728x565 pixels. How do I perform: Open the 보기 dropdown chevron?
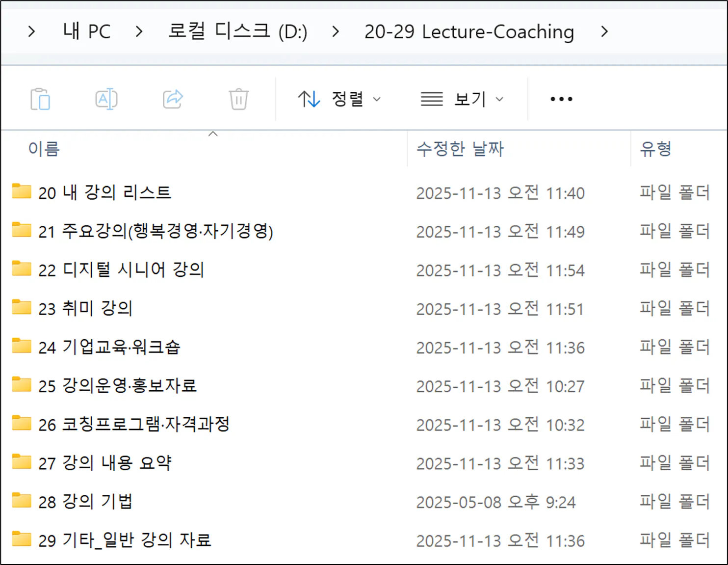click(500, 100)
